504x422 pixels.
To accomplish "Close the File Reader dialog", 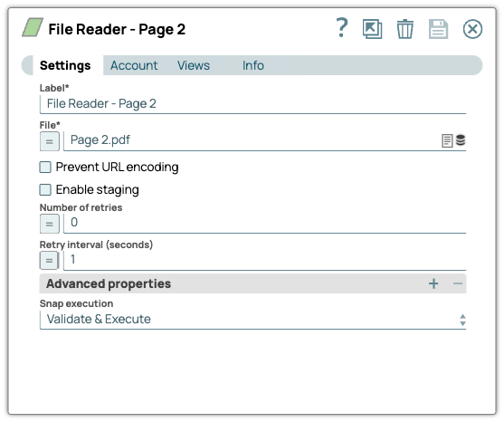I will pos(472,29).
